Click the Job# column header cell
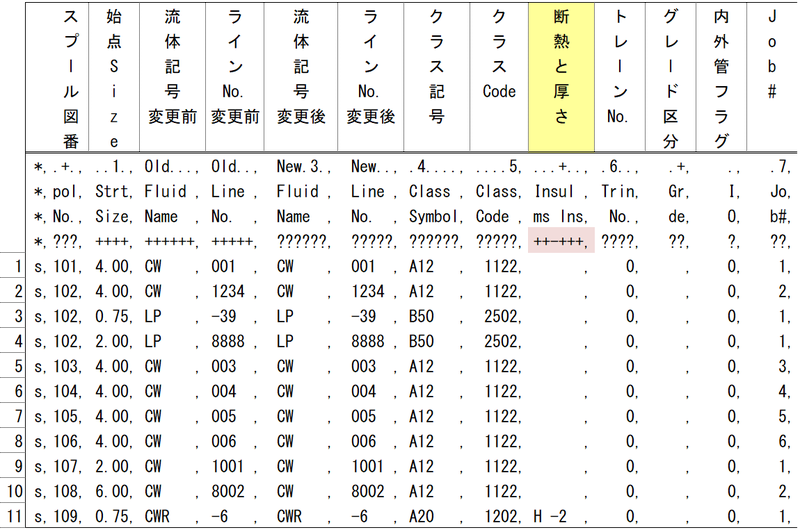The width and height of the screenshot is (800, 530). point(773,75)
